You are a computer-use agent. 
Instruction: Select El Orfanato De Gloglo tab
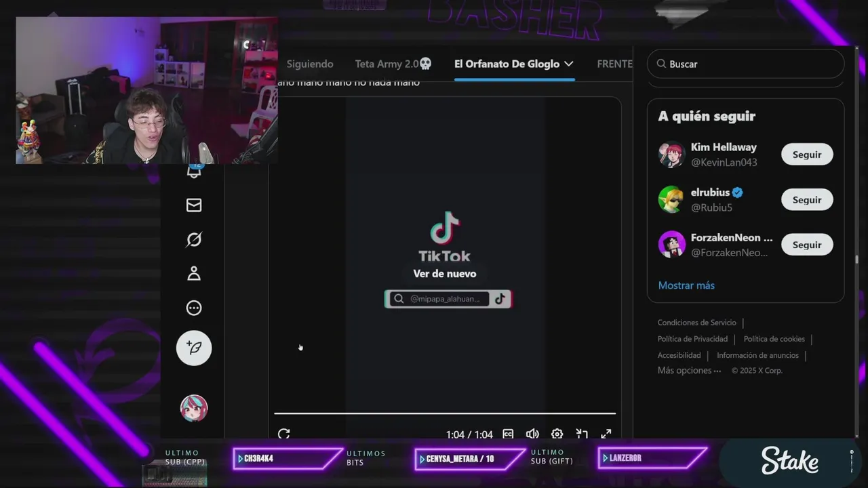507,64
